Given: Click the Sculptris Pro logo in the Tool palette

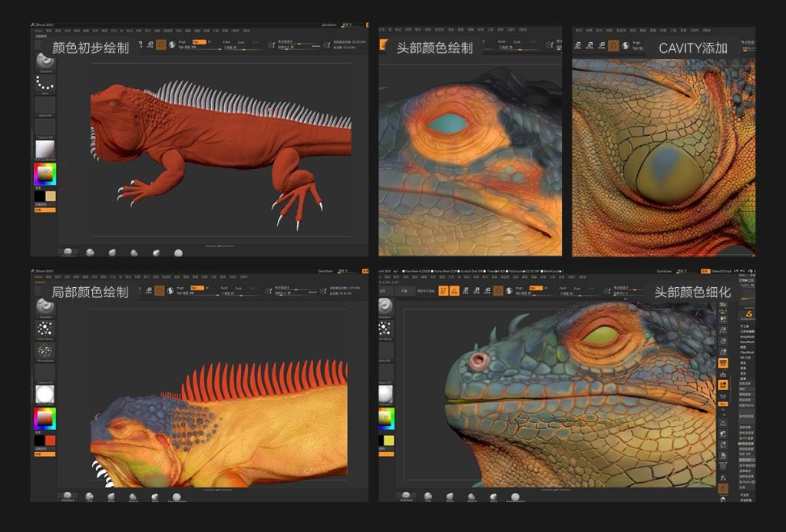Looking at the screenshot, I should pyautogui.click(x=748, y=314).
